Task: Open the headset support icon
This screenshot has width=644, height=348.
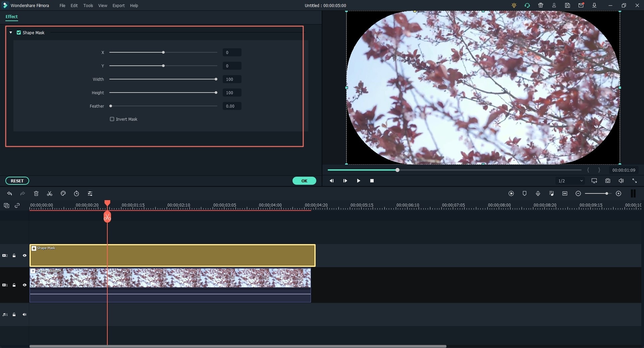Action: point(527,5)
